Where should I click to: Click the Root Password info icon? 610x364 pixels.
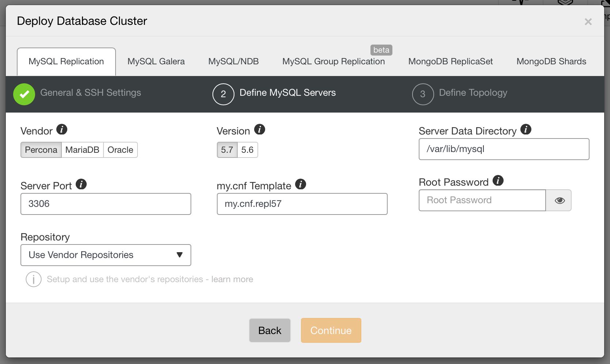coord(498,181)
